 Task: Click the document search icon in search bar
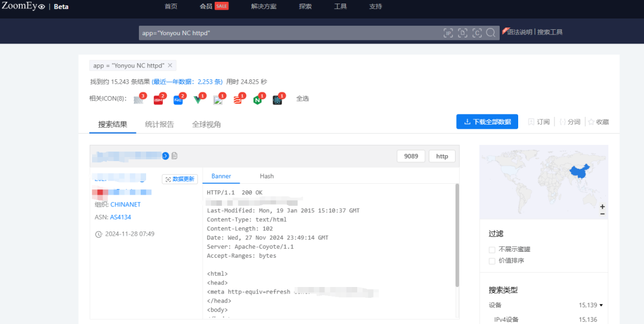coord(463,33)
